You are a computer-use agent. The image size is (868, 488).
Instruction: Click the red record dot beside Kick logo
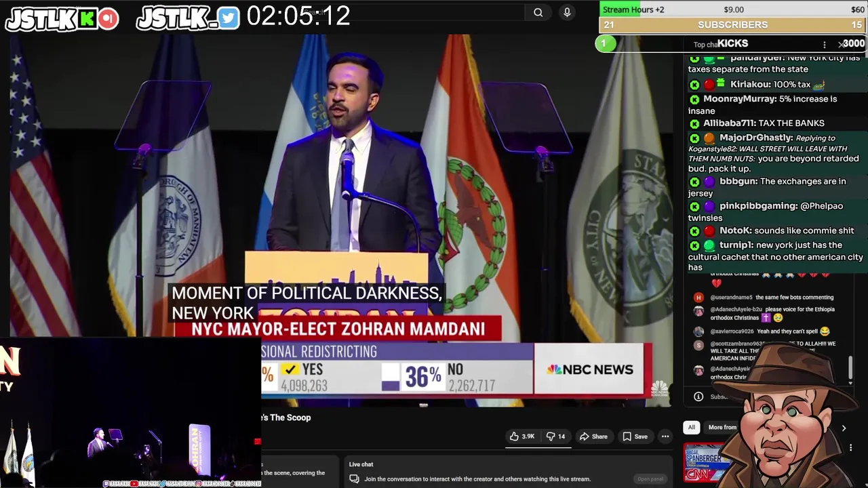pyautogui.click(x=108, y=19)
